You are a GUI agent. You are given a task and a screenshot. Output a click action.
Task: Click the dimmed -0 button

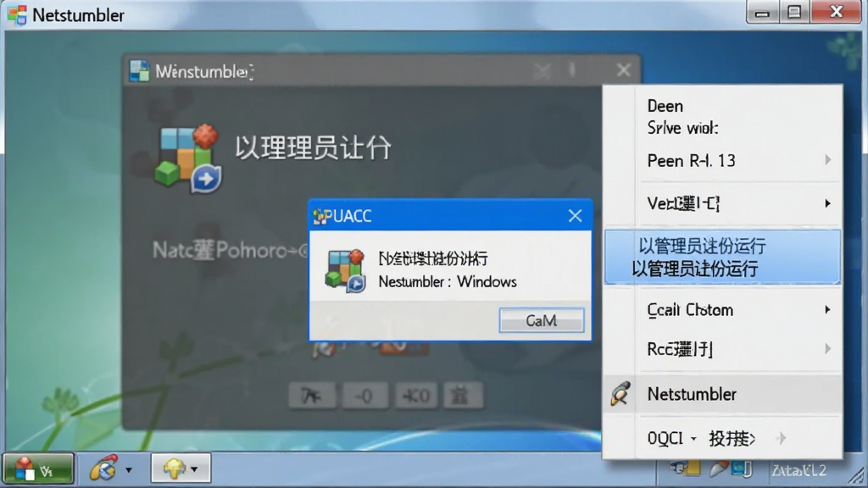coord(364,396)
